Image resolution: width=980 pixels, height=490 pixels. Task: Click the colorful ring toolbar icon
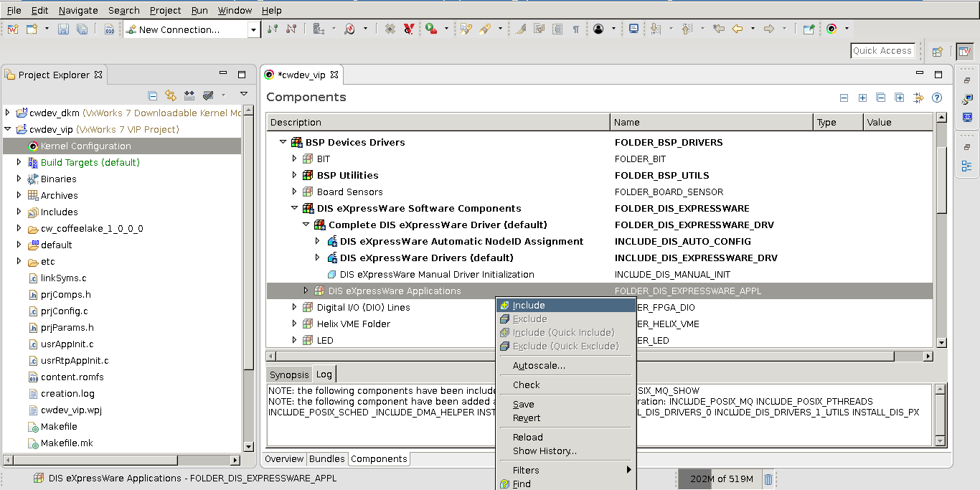click(x=831, y=29)
